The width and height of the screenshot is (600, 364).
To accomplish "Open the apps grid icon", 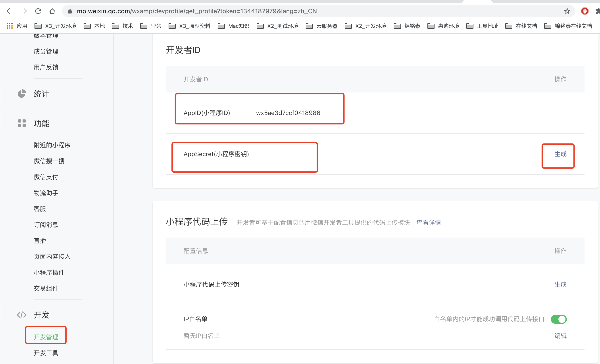I will pos(10,26).
